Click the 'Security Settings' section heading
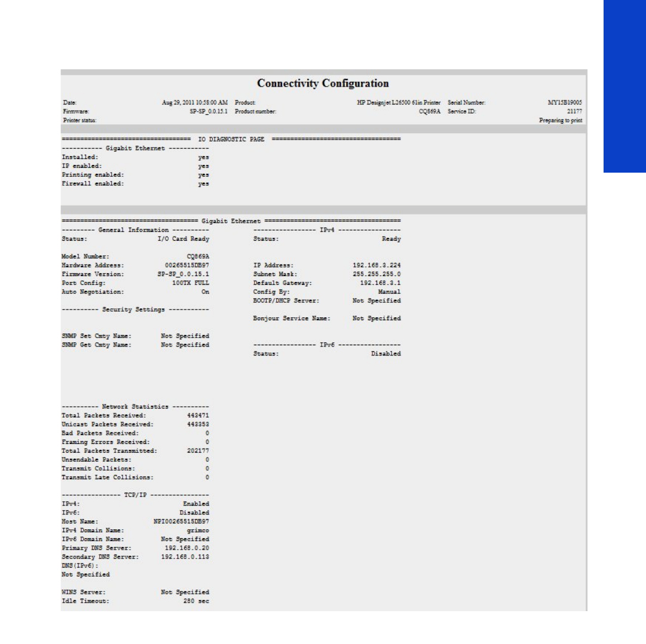646x644 pixels. [133, 309]
